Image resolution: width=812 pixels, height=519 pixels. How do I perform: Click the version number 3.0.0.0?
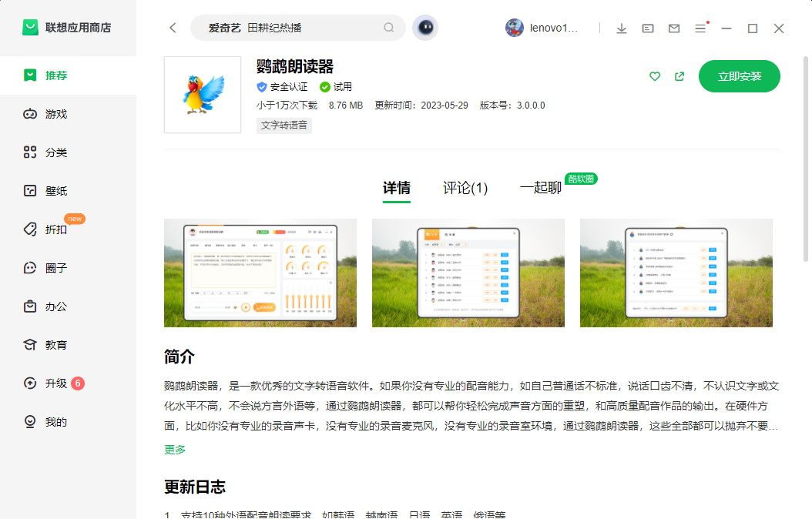click(x=531, y=105)
